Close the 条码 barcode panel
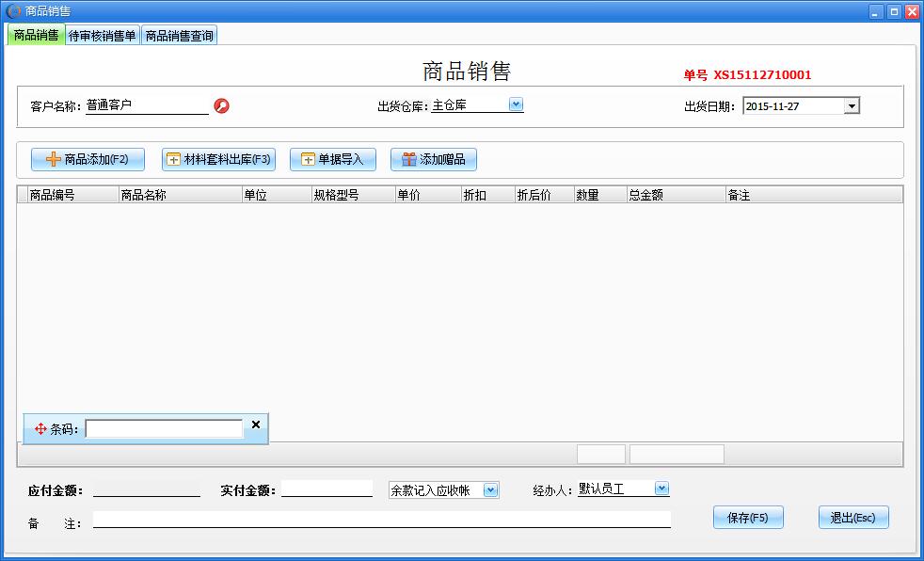 coord(256,425)
